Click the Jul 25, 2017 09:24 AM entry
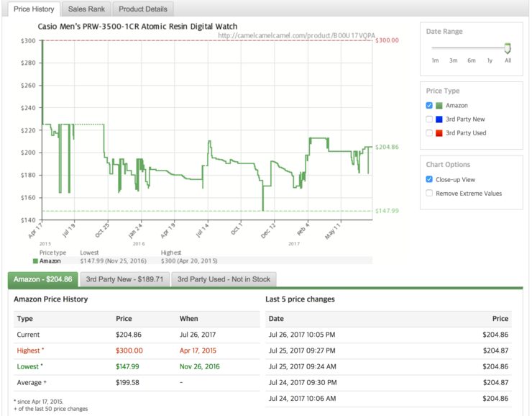This screenshot has width=532, height=416. tap(302, 366)
